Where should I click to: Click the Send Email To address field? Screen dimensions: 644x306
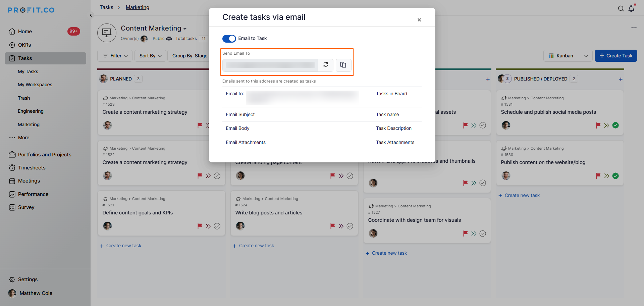click(x=270, y=65)
